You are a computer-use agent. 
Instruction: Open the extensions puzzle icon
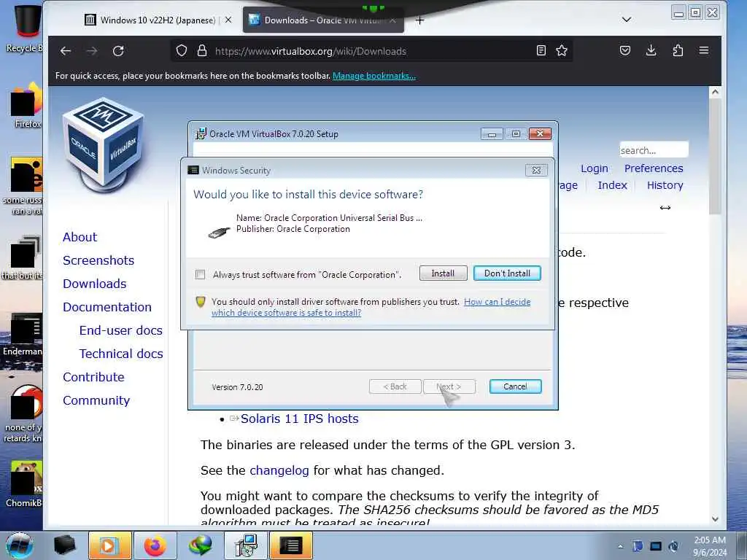pyautogui.click(x=678, y=50)
